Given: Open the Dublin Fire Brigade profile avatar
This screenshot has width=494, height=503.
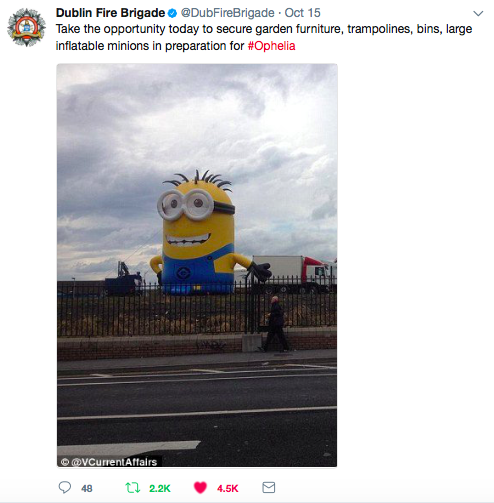Looking at the screenshot, I should click(x=26, y=28).
